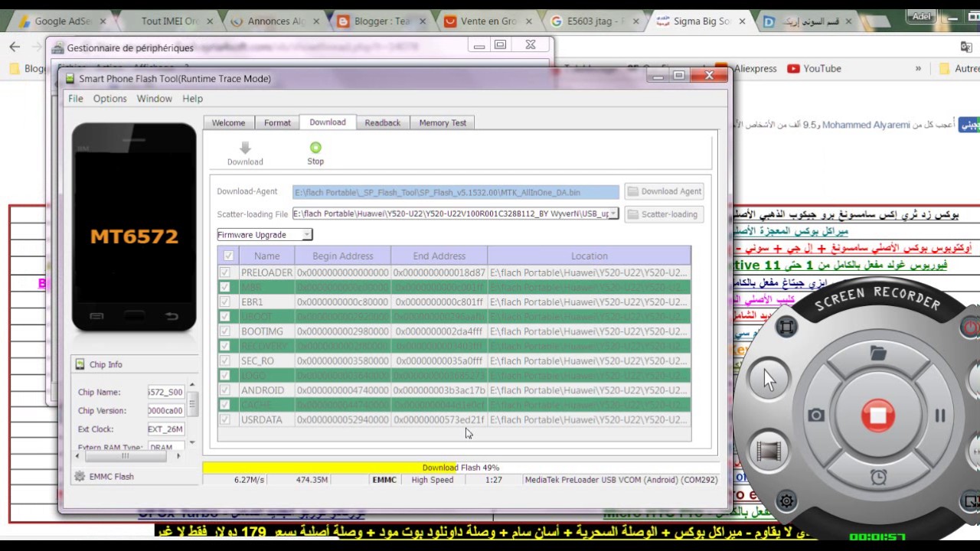Toggle the USRDATA row checkbox
Viewport: 980px width, 551px height.
tap(225, 419)
